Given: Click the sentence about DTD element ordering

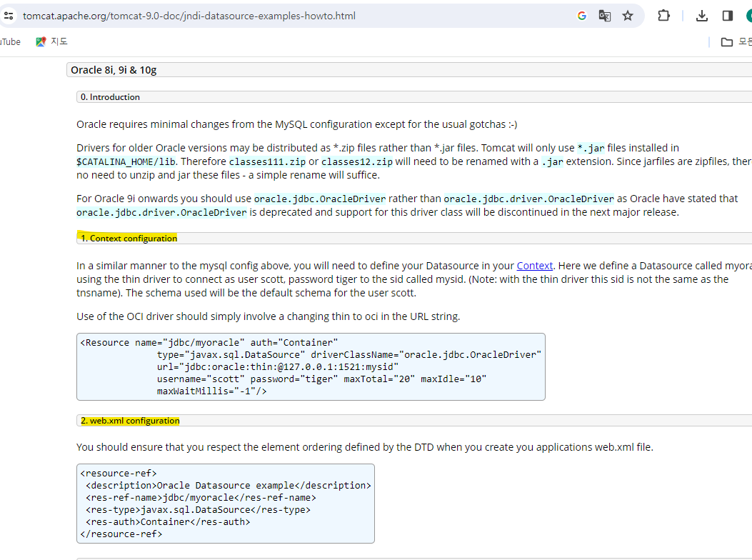Looking at the screenshot, I should point(365,447).
